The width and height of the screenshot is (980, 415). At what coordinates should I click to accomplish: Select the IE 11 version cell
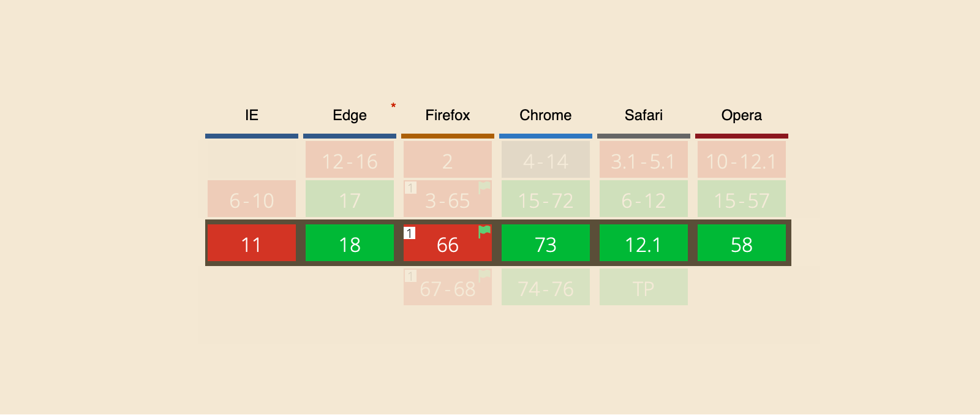point(252,243)
